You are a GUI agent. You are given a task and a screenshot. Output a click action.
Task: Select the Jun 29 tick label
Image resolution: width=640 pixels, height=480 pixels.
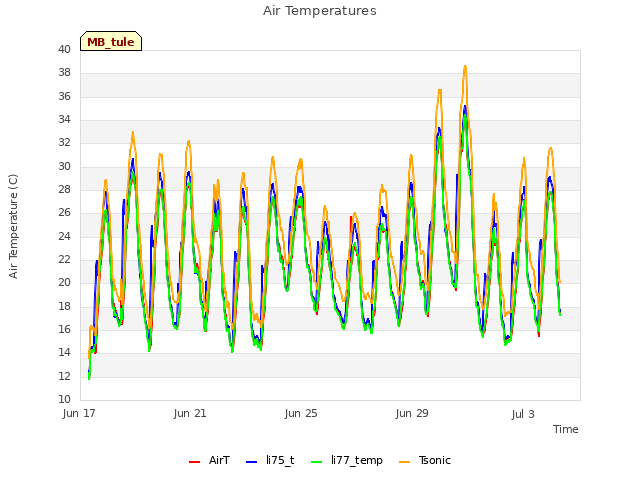pyautogui.click(x=412, y=413)
